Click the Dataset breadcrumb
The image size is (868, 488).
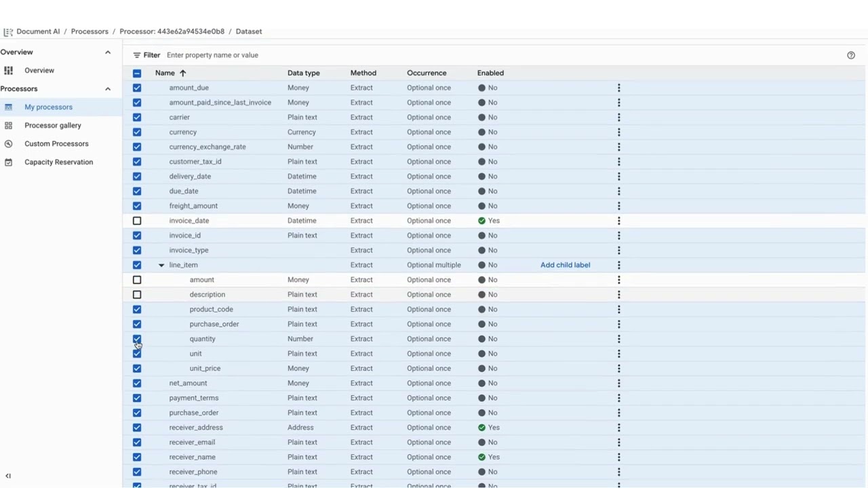(x=249, y=31)
